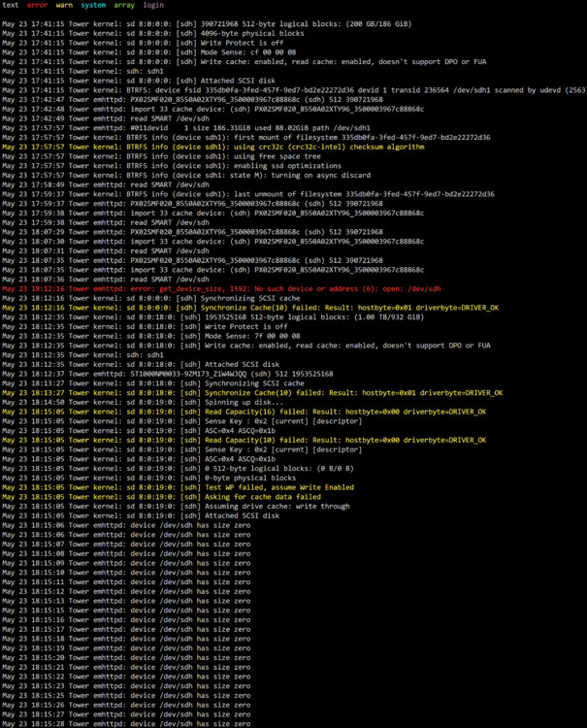The height and width of the screenshot is (728, 587).
Task: Select the 'Asking for cache data failed' line
Action: click(161, 497)
